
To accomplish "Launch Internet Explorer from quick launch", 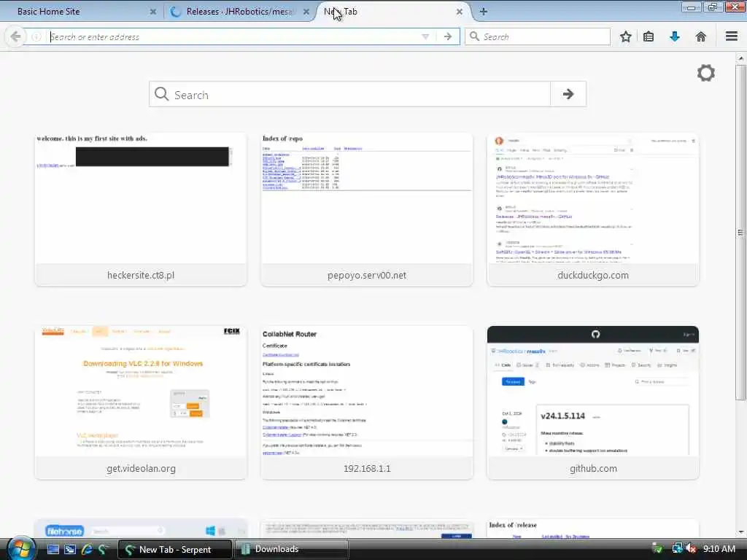I will (x=87, y=549).
